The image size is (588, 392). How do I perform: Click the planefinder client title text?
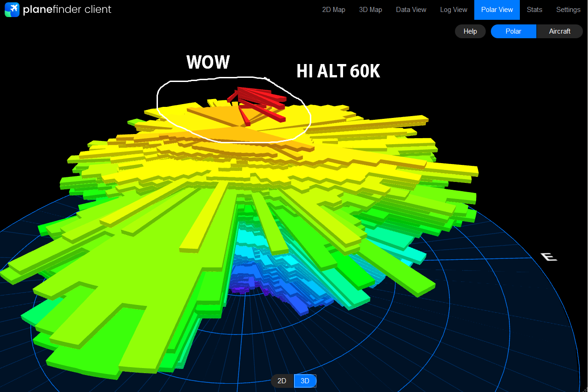[67, 9]
